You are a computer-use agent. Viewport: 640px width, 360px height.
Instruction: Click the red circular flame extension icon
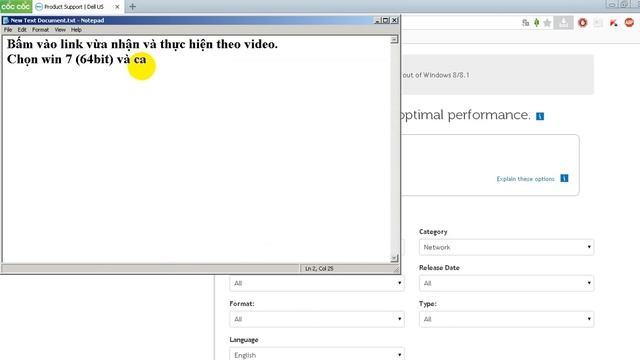pyautogui.click(x=582, y=23)
